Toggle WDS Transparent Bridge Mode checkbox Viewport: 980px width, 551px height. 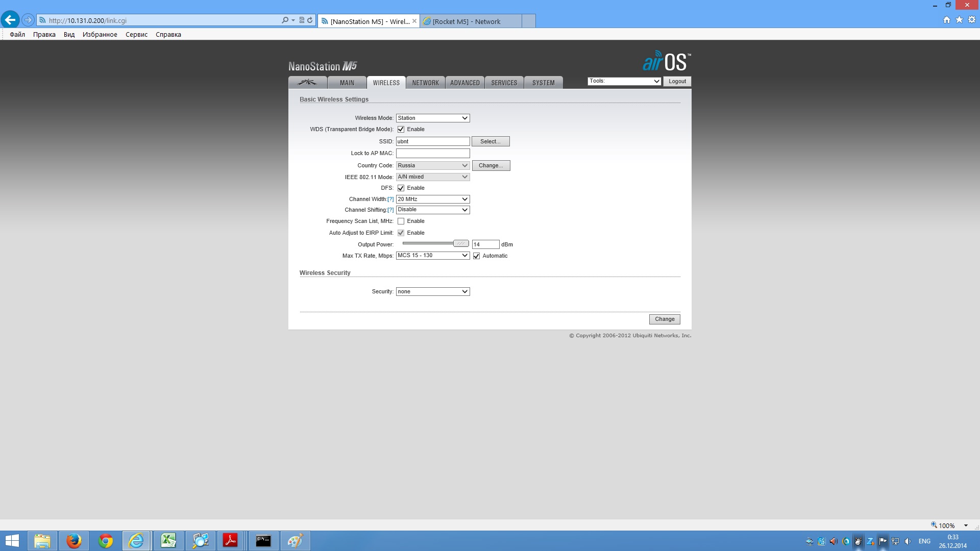pyautogui.click(x=401, y=130)
